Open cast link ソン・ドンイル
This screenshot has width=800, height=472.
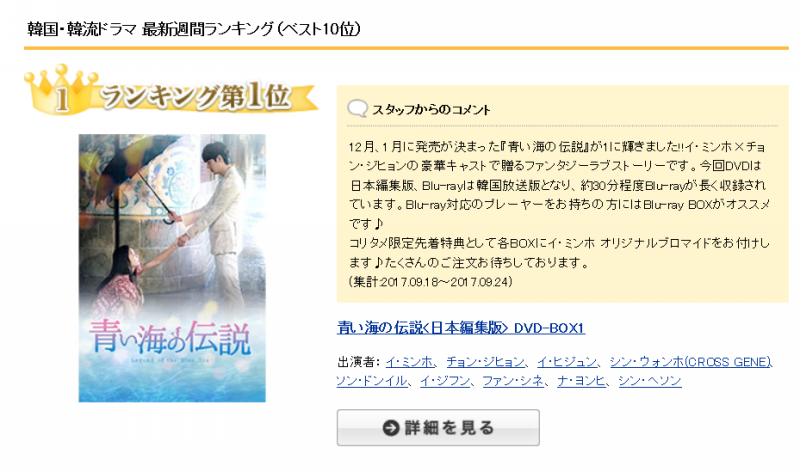(x=371, y=381)
